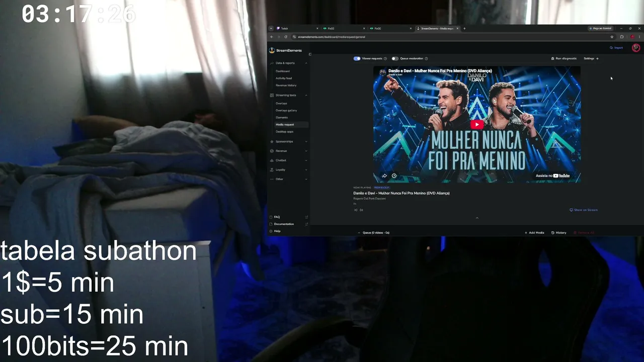Toggle the Queue moderation switch
This screenshot has height=362, width=644.
pyautogui.click(x=395, y=58)
